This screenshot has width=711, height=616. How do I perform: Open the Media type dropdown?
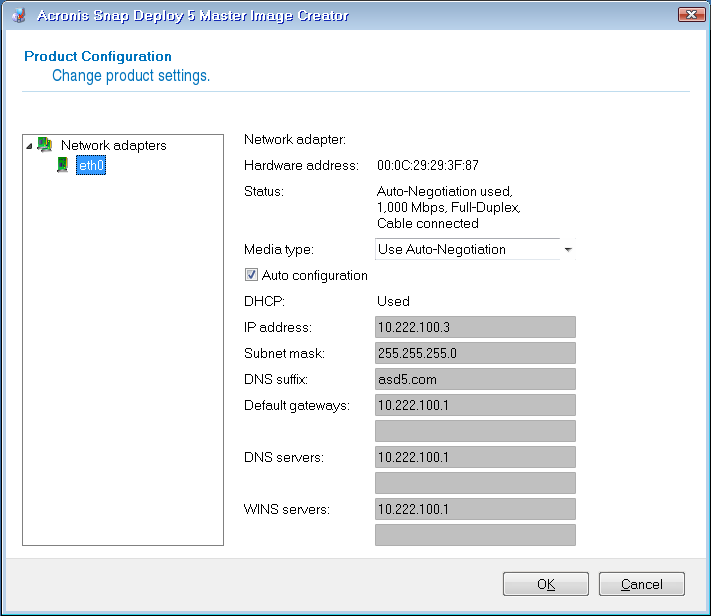coord(567,249)
